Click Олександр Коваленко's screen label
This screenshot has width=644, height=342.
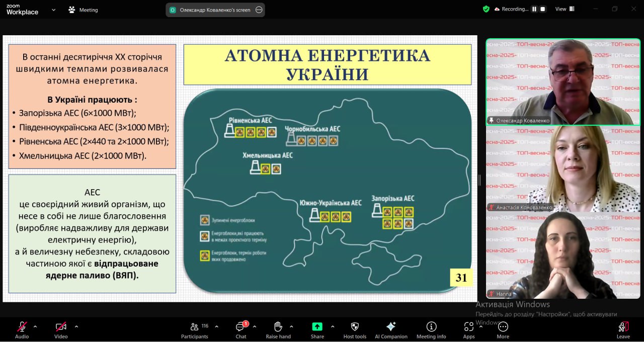click(x=215, y=10)
